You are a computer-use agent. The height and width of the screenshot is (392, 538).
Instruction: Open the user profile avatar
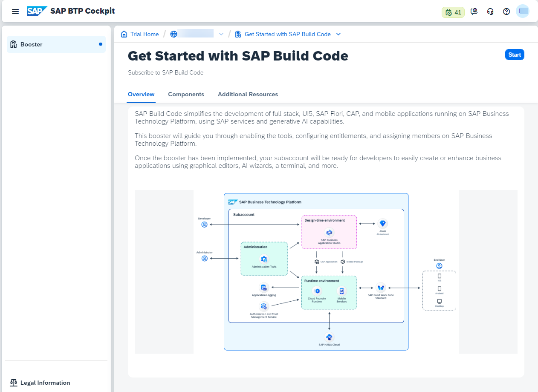coord(523,11)
